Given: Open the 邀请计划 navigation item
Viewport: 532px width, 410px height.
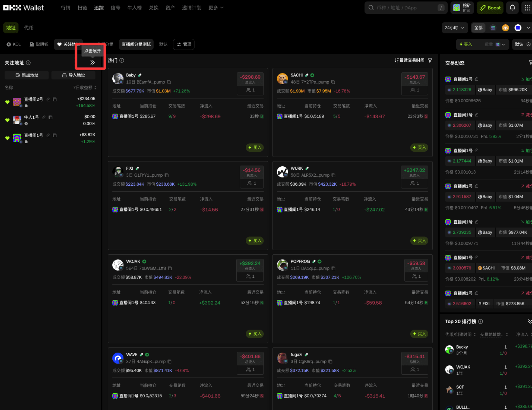Looking at the screenshot, I should point(191,8).
